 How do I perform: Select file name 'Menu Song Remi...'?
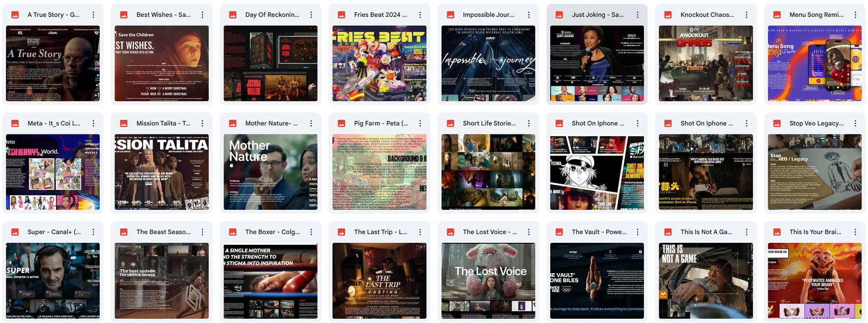(x=816, y=15)
